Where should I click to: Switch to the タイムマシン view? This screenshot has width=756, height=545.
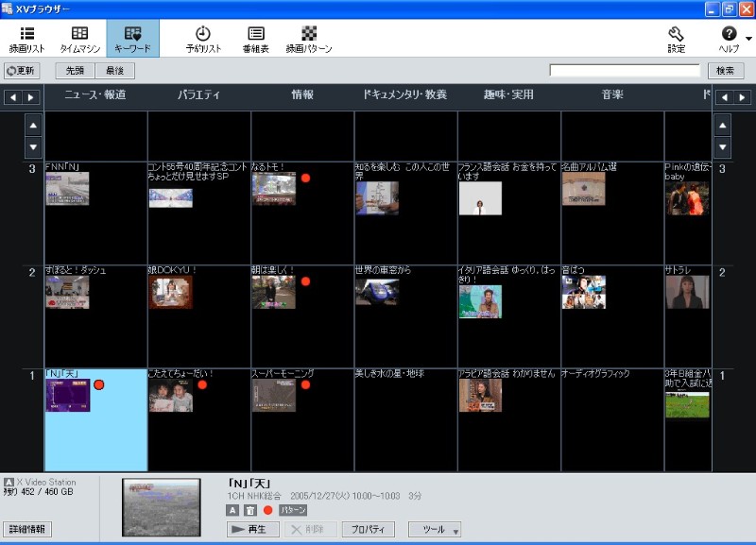tap(80, 39)
